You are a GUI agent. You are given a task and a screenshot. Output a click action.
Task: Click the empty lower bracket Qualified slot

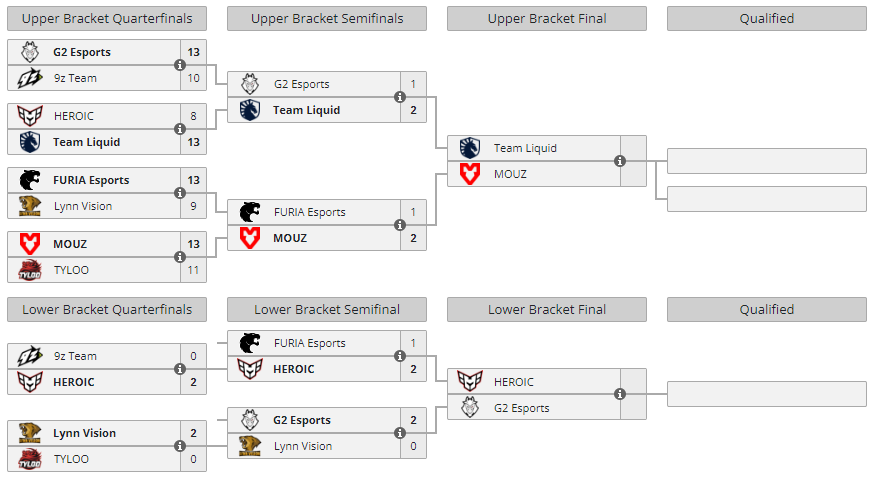point(766,394)
